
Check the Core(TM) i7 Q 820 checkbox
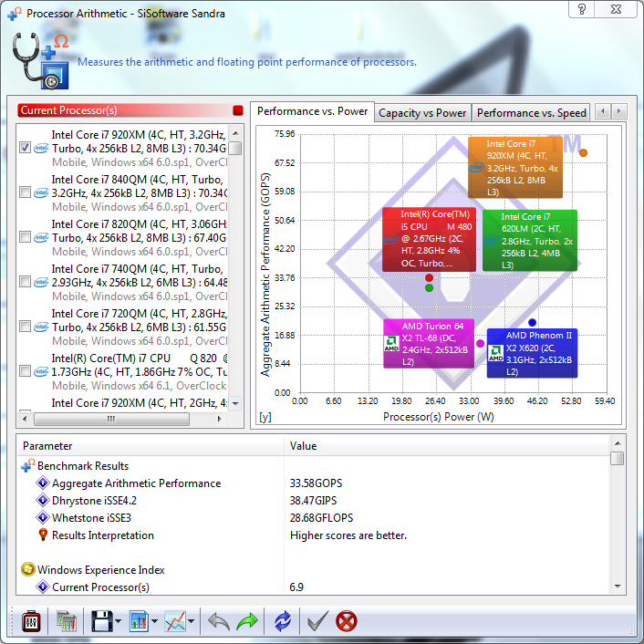coord(25,371)
